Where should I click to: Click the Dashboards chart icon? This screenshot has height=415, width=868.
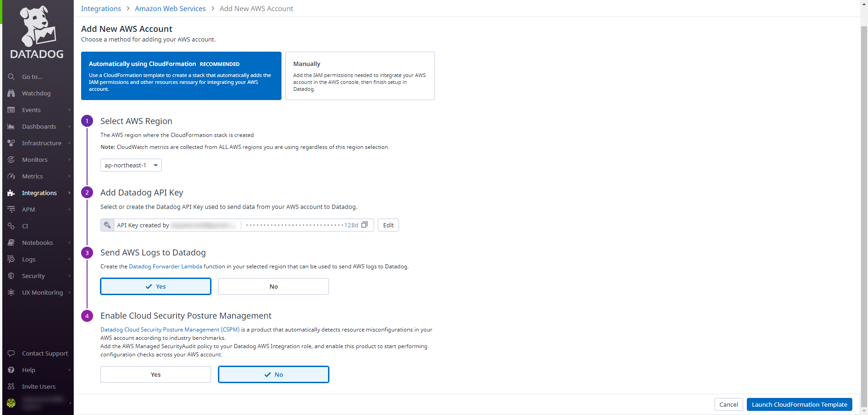pos(11,126)
